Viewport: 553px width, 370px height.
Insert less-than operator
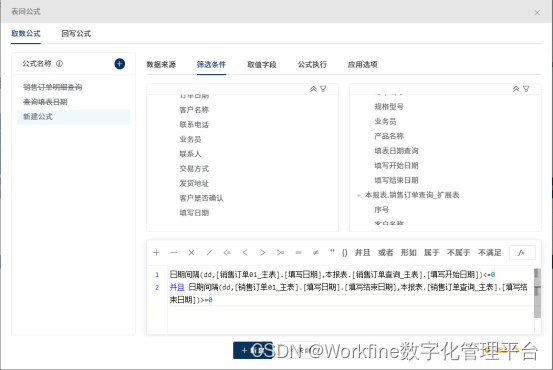[x=245, y=253]
